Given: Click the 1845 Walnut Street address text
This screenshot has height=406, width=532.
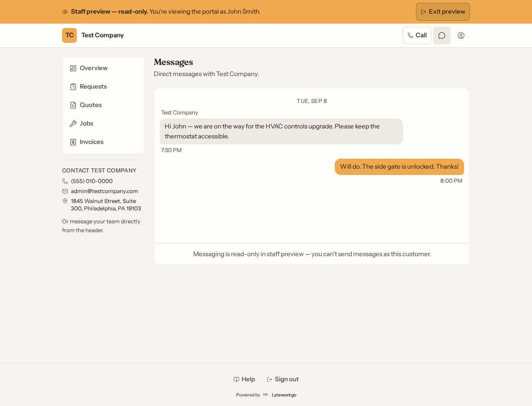Looking at the screenshot, I should 106,205.
